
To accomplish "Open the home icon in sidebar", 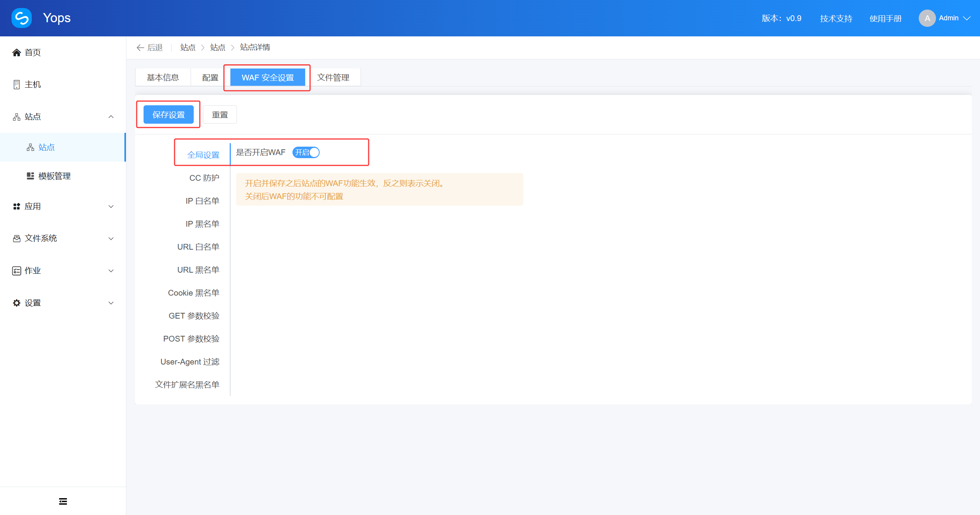I will (16, 52).
